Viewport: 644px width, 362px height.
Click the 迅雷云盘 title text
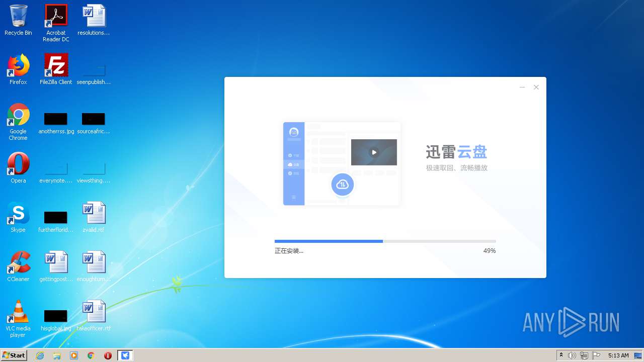click(x=456, y=152)
